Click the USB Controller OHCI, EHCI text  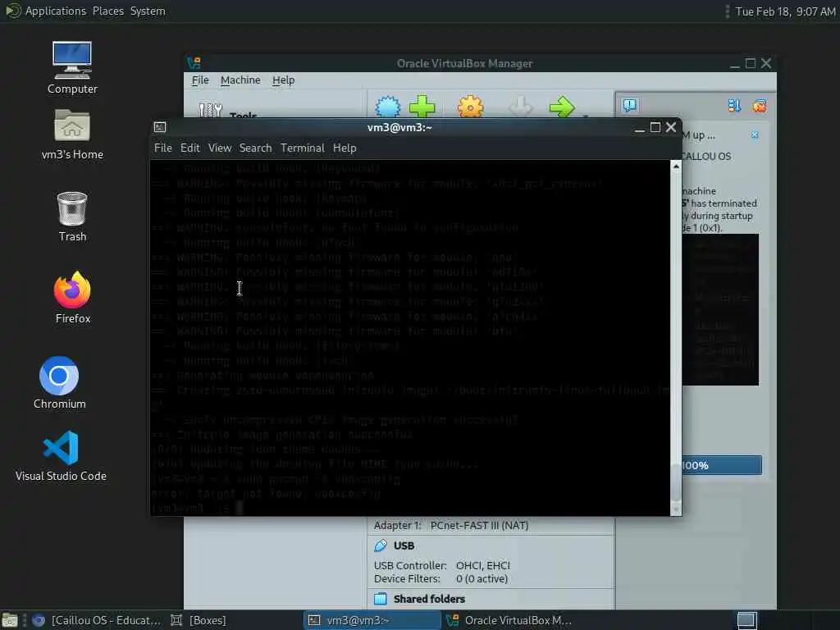(x=442, y=566)
